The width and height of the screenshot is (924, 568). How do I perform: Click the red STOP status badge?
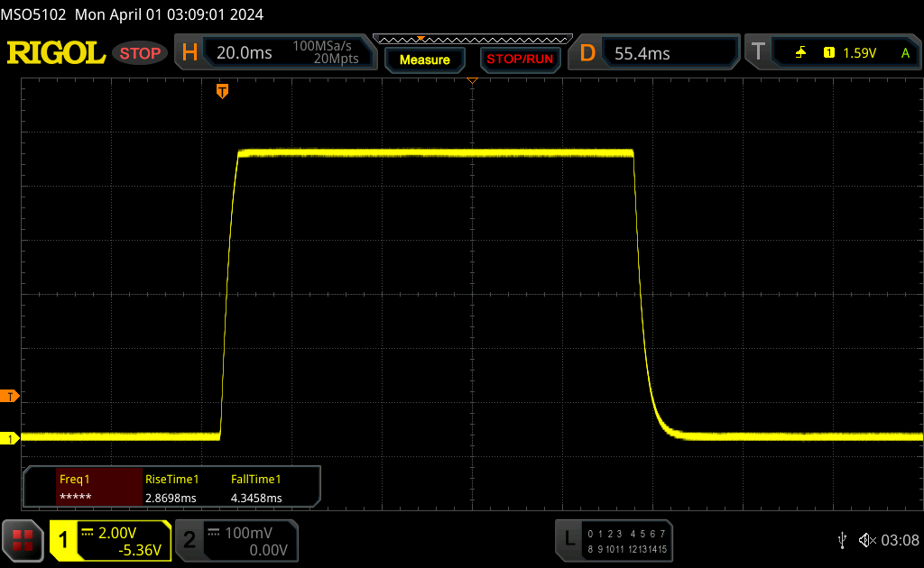(x=140, y=53)
